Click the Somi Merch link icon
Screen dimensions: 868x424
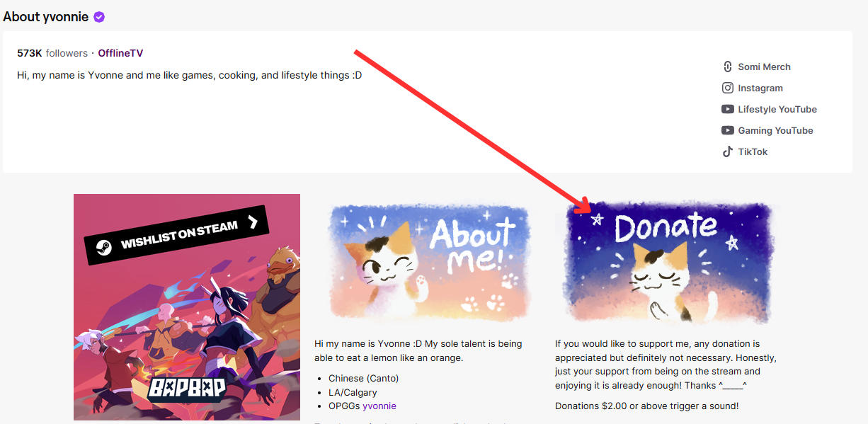click(x=727, y=67)
